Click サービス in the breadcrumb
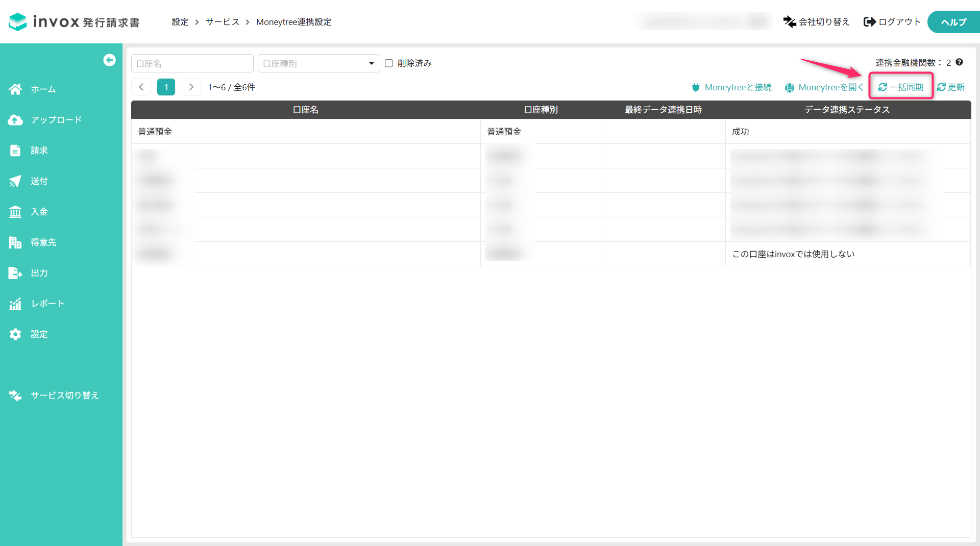The width and height of the screenshot is (980, 546). [x=223, y=22]
